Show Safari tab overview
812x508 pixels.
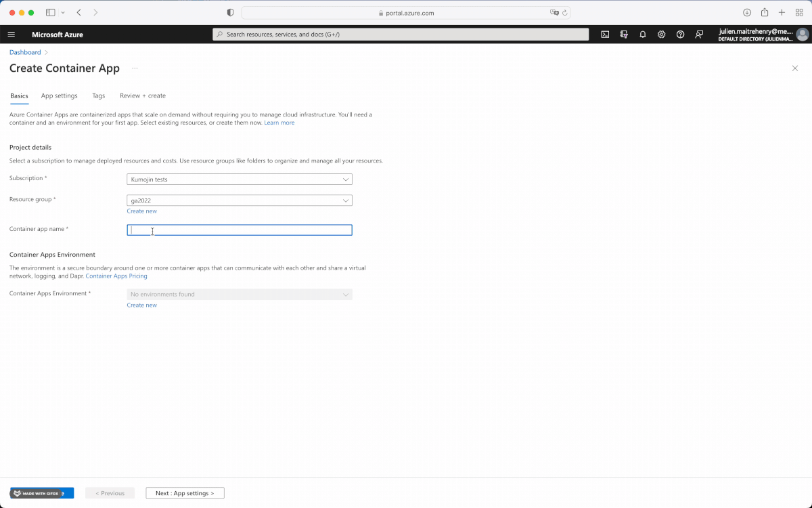[x=799, y=12]
